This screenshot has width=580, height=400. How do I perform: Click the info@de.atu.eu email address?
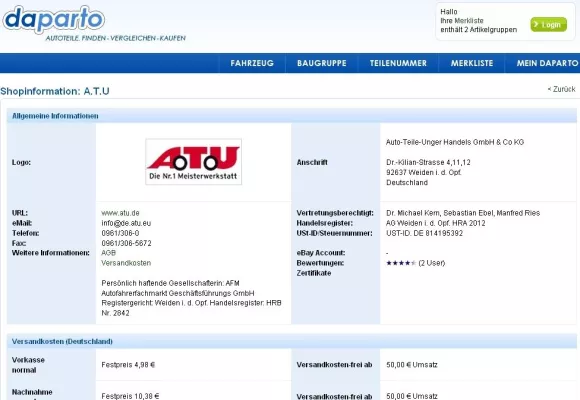coord(126,223)
